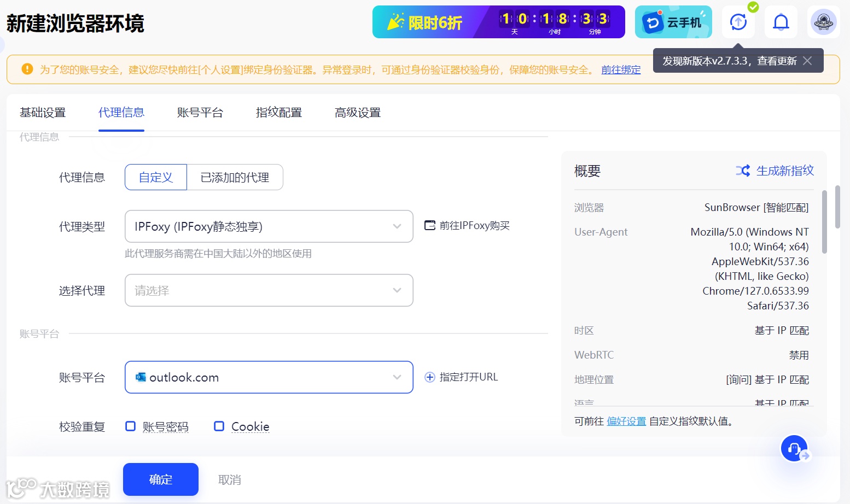Image resolution: width=850 pixels, height=504 pixels.
Task: Click the 概要 summary heading
Action: [587, 171]
